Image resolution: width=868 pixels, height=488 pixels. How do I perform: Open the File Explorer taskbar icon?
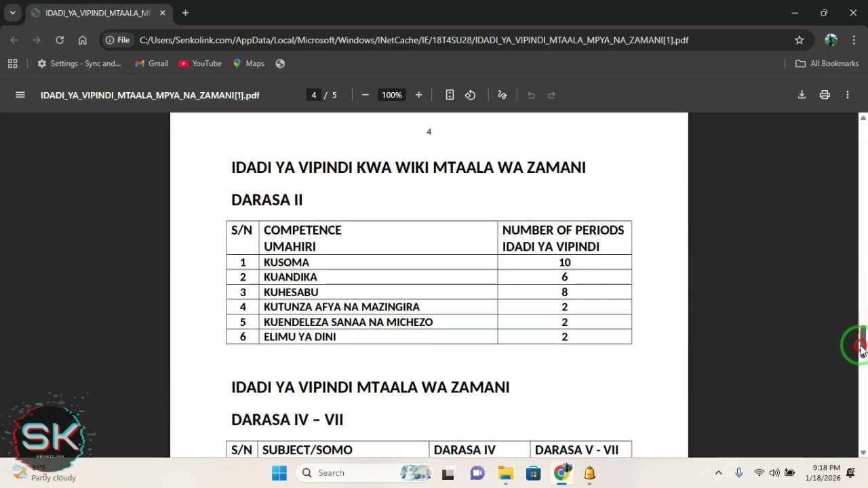[x=505, y=472]
